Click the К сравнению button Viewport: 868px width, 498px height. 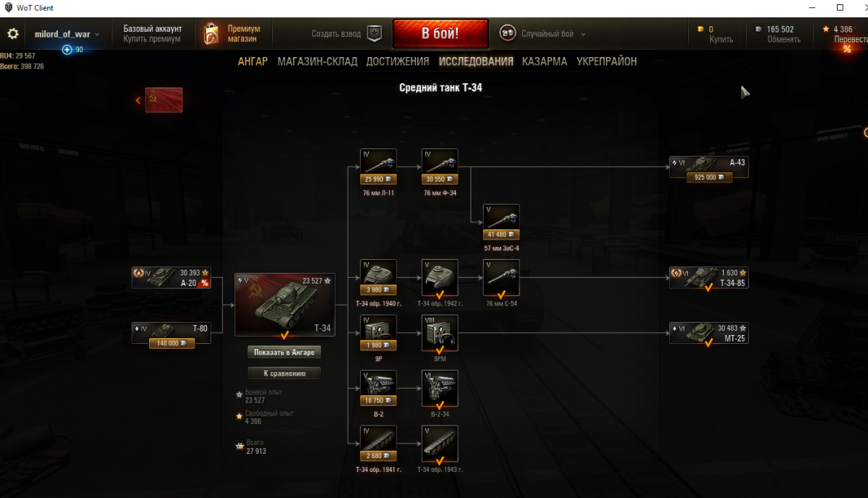click(284, 373)
